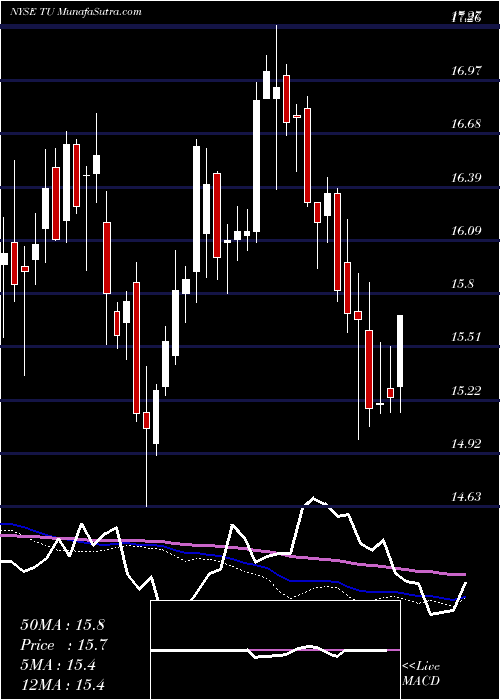Click the 50MA : 15.8 reading

pos(62,625)
